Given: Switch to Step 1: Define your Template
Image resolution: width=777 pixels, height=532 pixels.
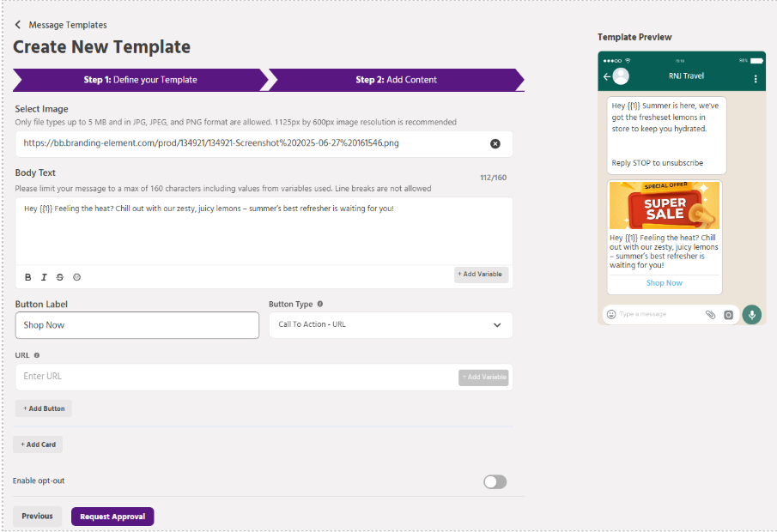Looking at the screenshot, I should click(140, 80).
